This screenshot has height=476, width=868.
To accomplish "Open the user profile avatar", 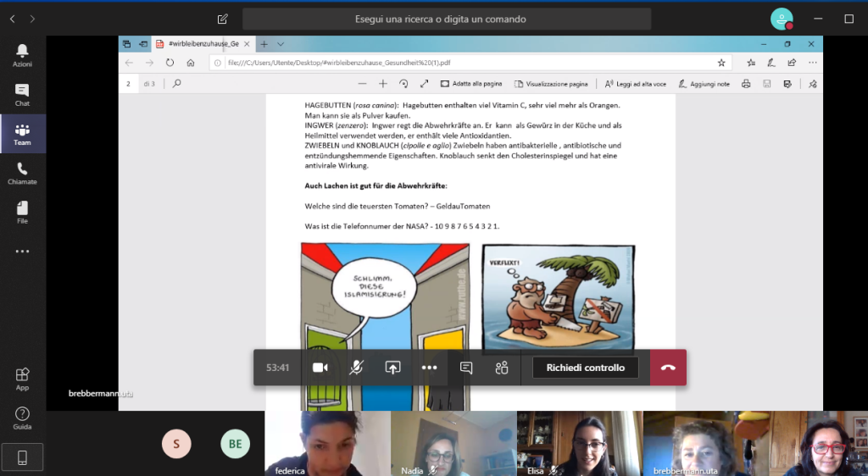I will point(782,19).
